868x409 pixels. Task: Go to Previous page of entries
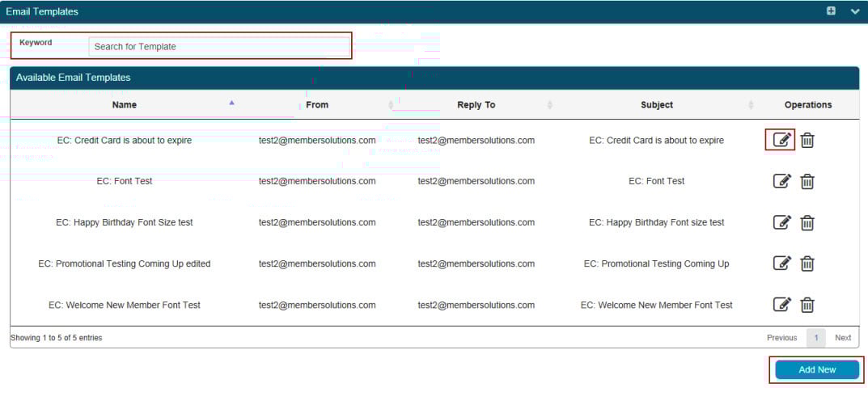781,338
